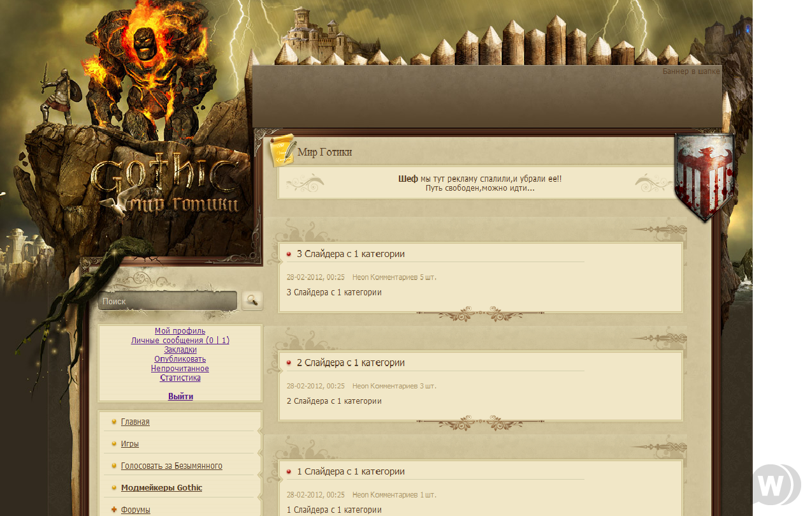Click the Баннер в шапке text
The image size is (812, 516).
pyautogui.click(x=692, y=71)
